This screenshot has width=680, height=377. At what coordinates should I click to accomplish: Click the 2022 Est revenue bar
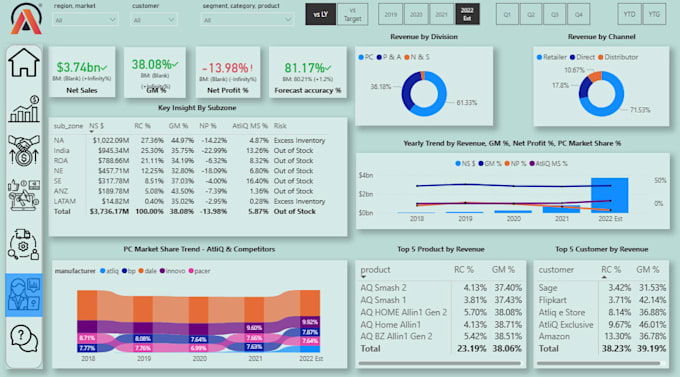609,195
